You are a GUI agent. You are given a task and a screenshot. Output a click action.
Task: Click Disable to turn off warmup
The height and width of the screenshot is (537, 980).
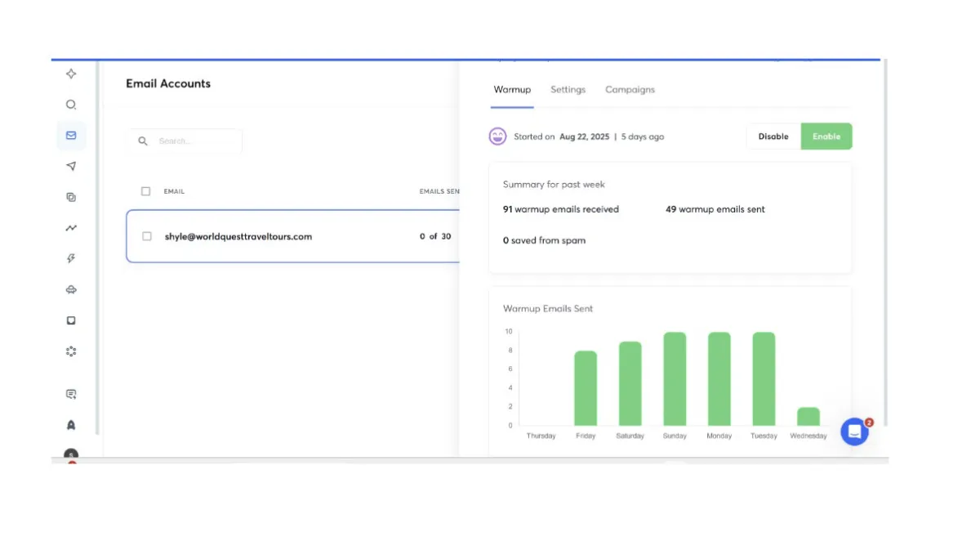coord(773,136)
